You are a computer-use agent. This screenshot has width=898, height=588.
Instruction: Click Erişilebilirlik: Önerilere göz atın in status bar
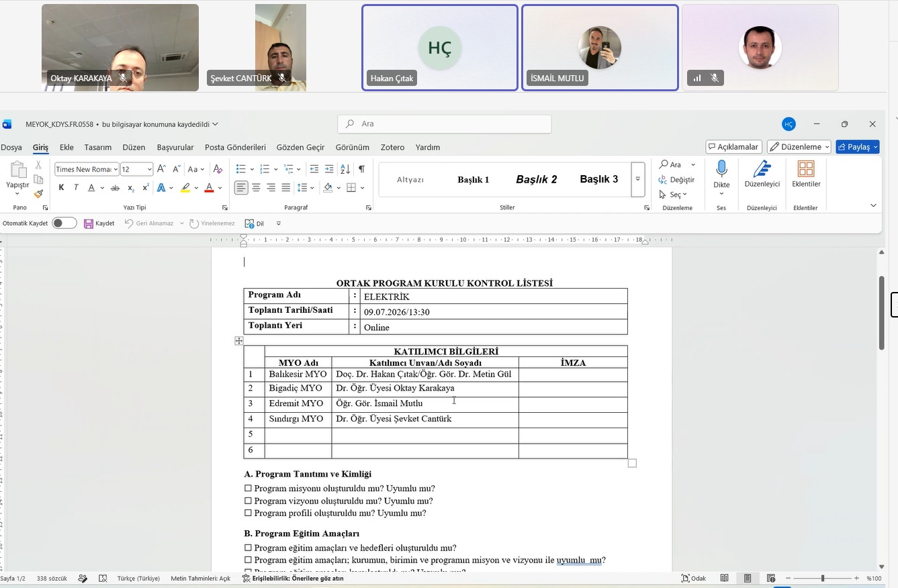tap(293, 578)
